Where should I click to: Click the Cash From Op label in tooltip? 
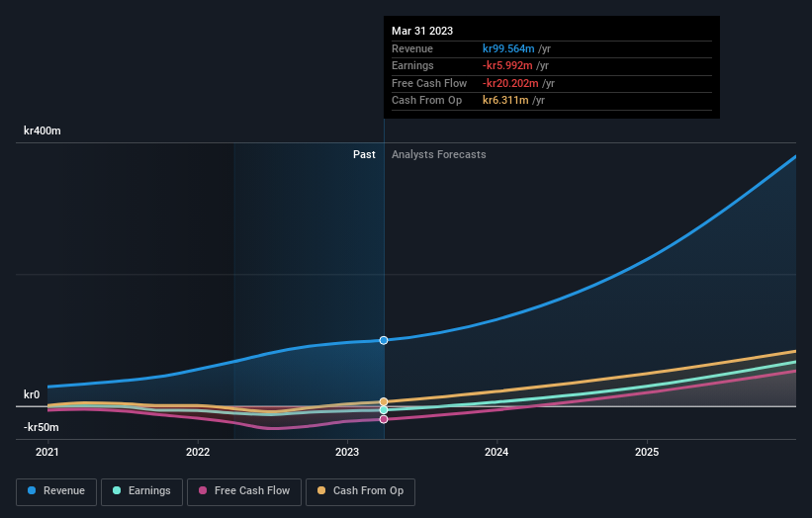pyautogui.click(x=426, y=101)
